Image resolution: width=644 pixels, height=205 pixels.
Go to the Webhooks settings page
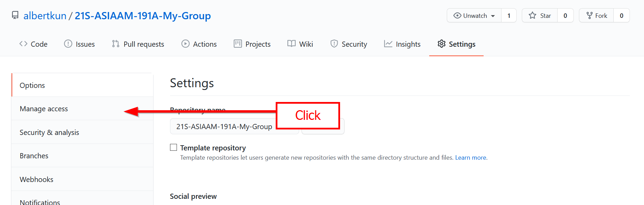36,180
